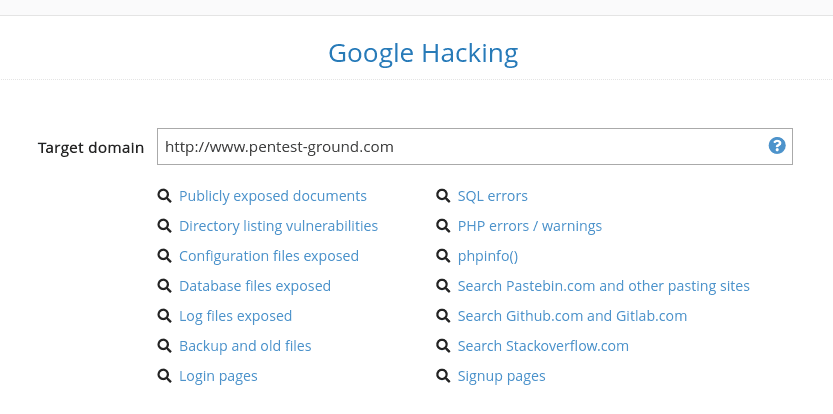Open Search Stackoverflow.com link
Viewport: 833px width, 414px height.
pyautogui.click(x=543, y=346)
